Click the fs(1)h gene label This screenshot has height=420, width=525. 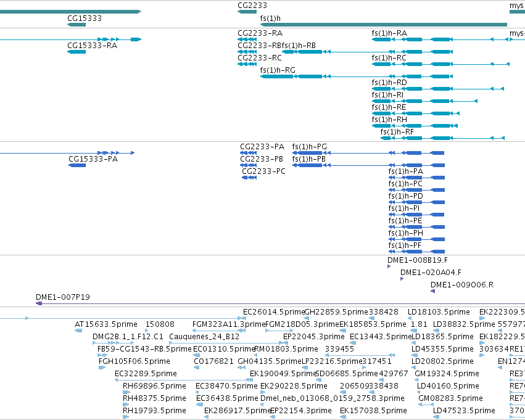pos(270,19)
